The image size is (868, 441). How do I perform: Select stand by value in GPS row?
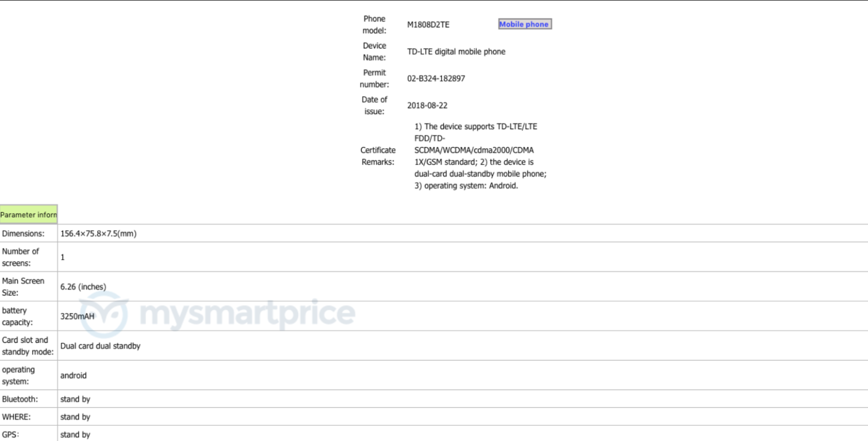point(75,434)
